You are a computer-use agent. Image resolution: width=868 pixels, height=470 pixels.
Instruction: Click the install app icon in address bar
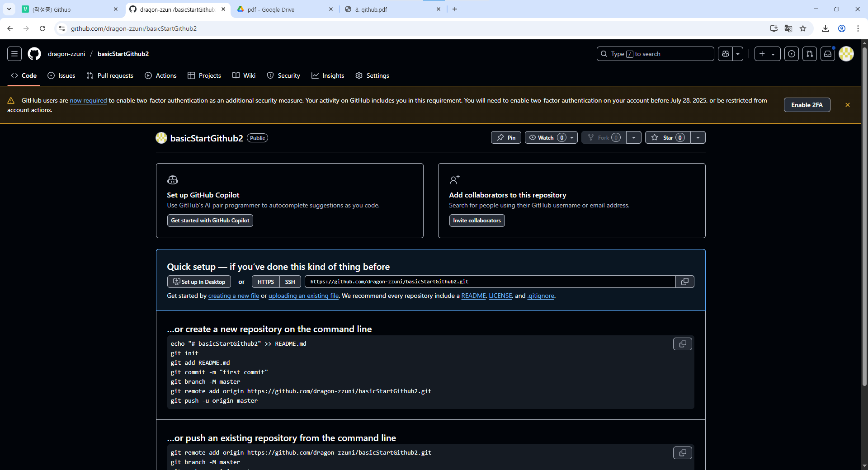[774, 28]
